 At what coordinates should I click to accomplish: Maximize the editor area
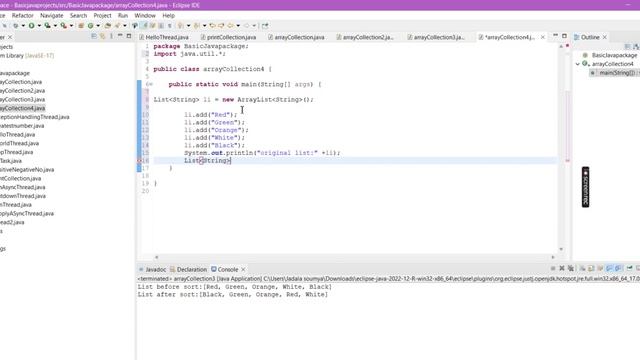point(564,36)
